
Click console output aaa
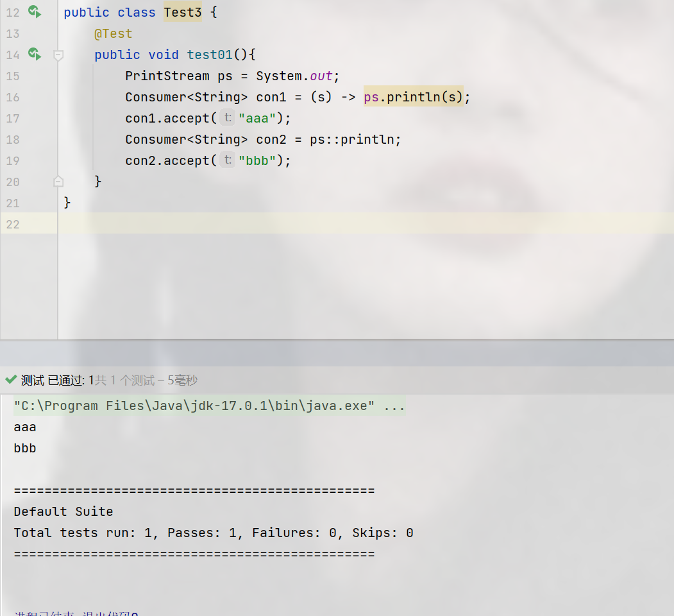pos(25,427)
